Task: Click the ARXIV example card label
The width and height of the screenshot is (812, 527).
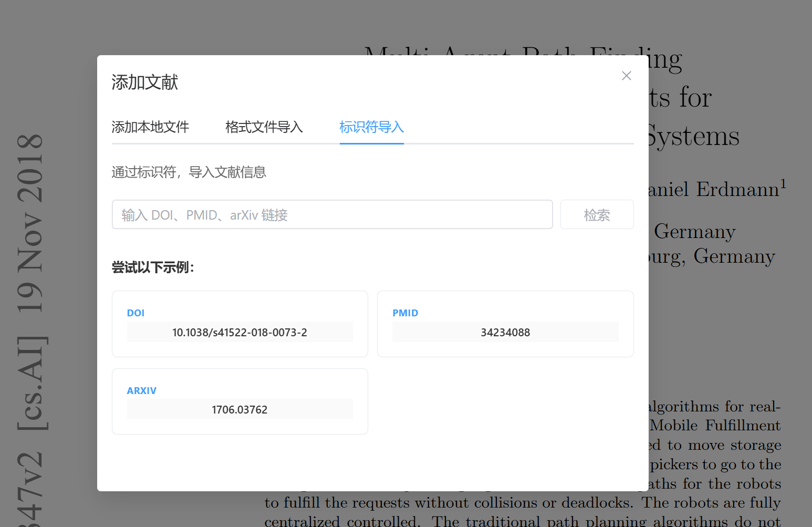Action: click(141, 391)
